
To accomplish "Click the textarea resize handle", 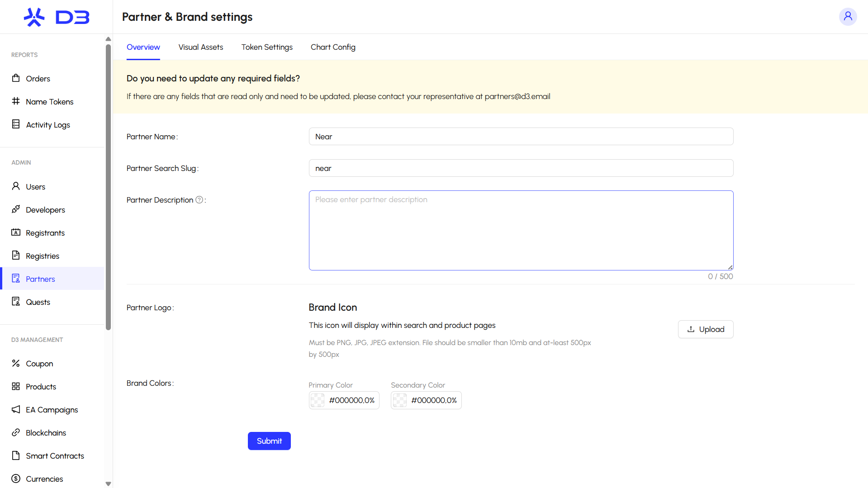I will point(730,268).
